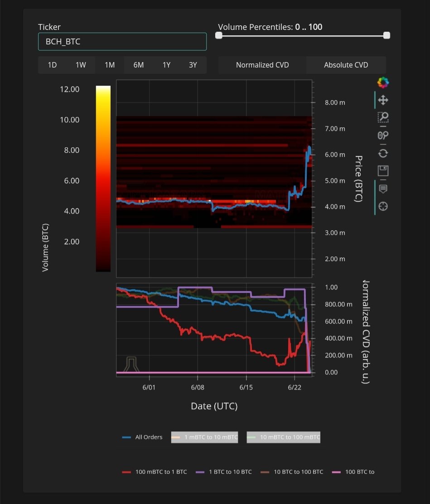This screenshot has height=504, width=430.
Task: Select the 1W time range
Action: pyautogui.click(x=81, y=65)
